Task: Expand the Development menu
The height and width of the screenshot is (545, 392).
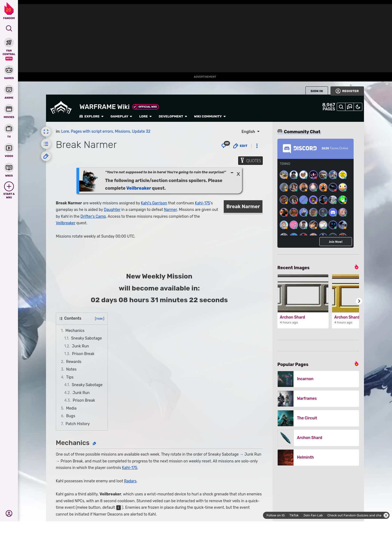Action: coord(173,116)
